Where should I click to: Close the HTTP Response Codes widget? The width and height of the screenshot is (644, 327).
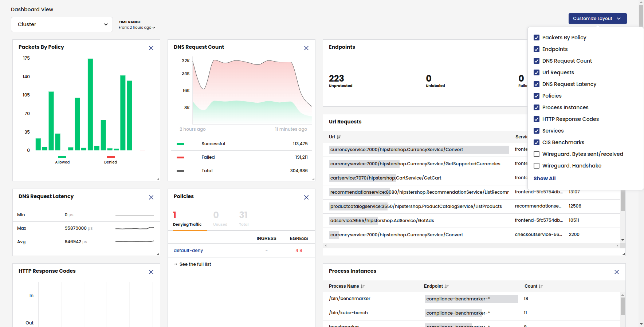tap(151, 272)
